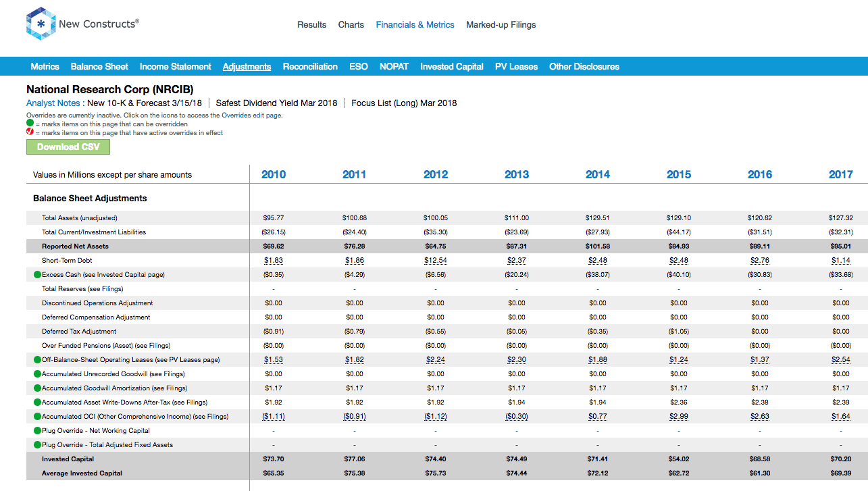The width and height of the screenshot is (868, 491).
Task: Click green dot for Plug Override Net Working Capital
Action: tap(37, 431)
